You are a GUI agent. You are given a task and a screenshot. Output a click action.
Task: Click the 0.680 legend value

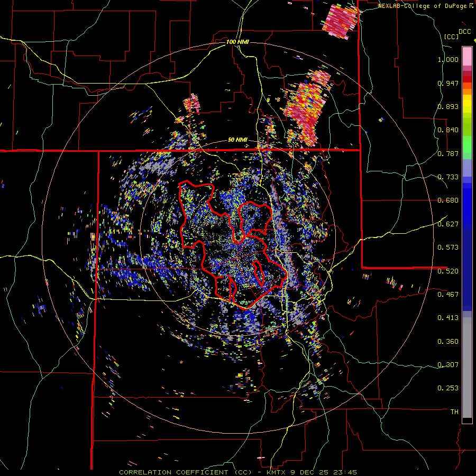tap(448, 200)
